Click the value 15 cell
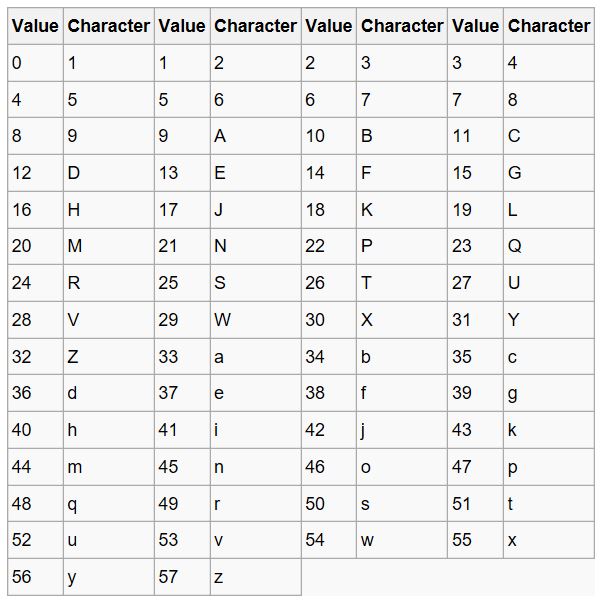Viewport: 606px width, 607px height. pos(475,173)
